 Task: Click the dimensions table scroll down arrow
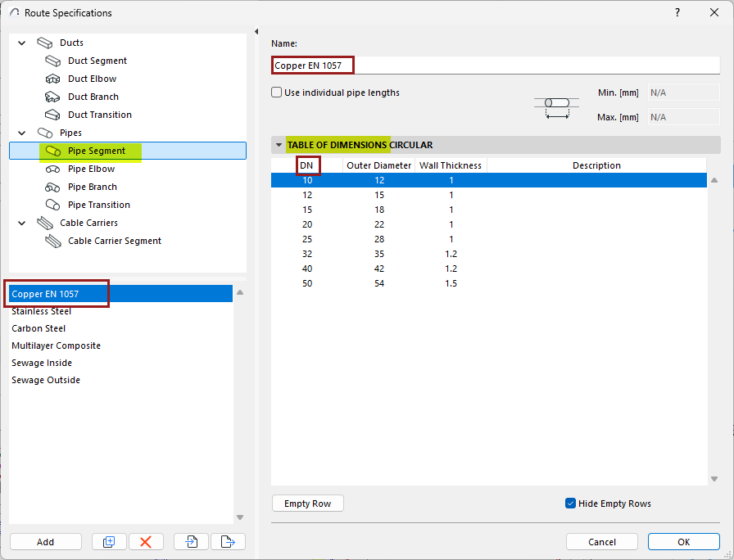click(714, 479)
